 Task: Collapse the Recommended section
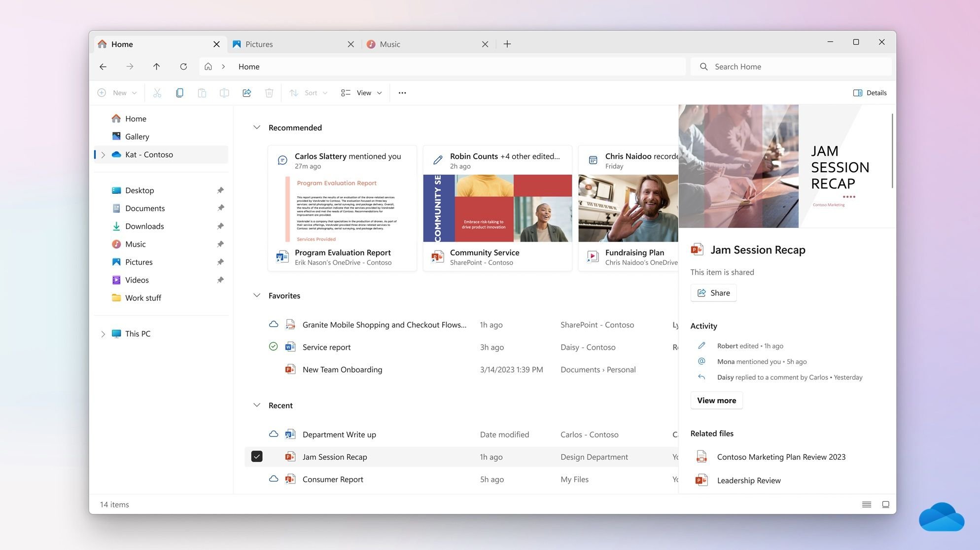[x=257, y=127]
